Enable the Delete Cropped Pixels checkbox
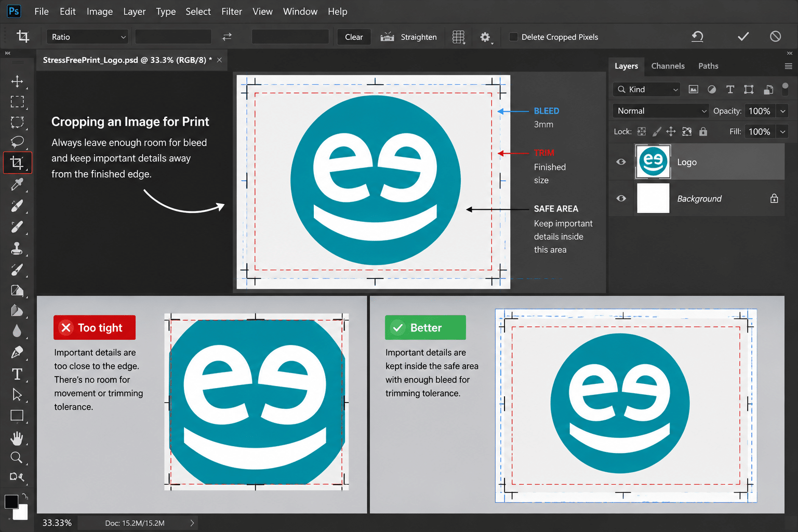This screenshot has height=532, width=798. coord(513,37)
